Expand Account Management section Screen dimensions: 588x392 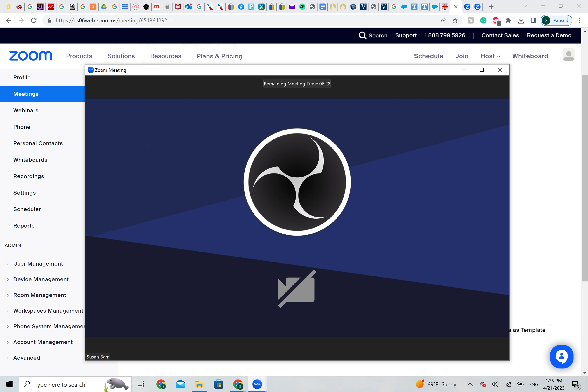(x=43, y=342)
